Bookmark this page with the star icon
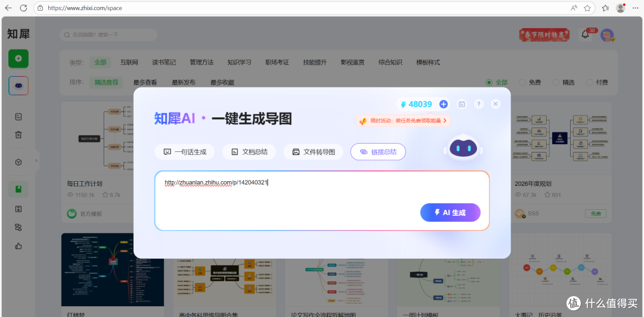Screen dimensions: 644x317 587,8
